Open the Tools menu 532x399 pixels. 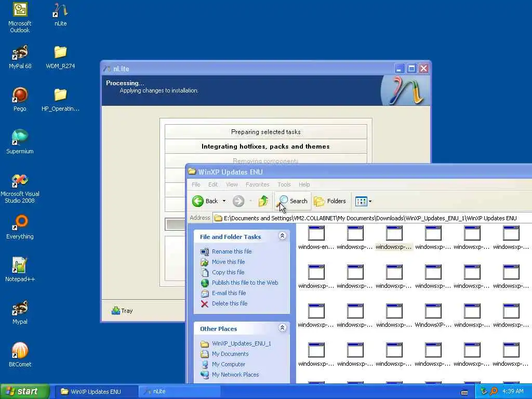click(284, 184)
